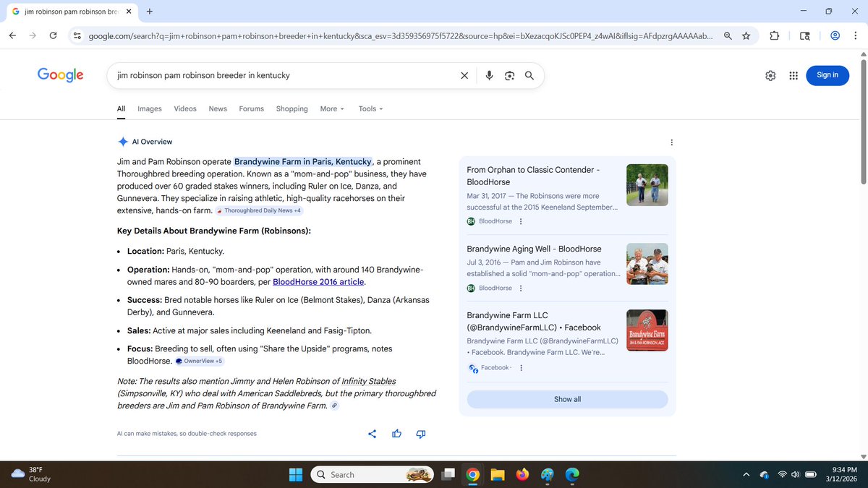Open the reading mode side panel icon

pyautogui.click(x=805, y=35)
